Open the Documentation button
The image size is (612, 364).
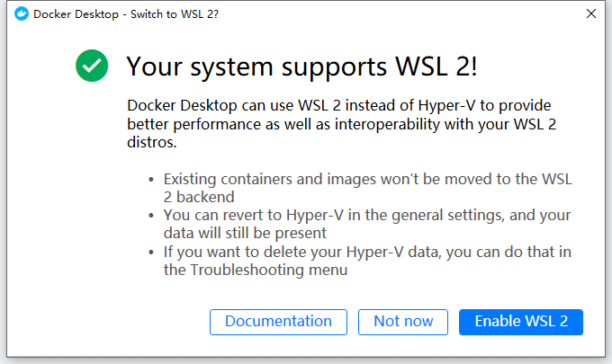click(x=278, y=322)
